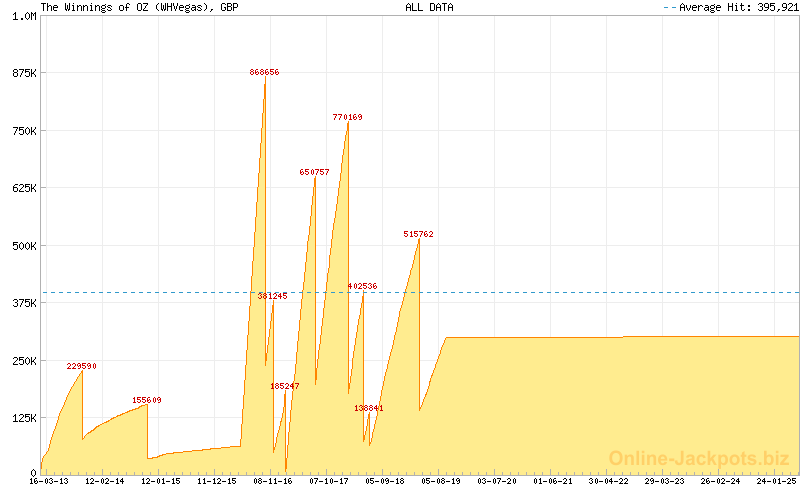The image size is (800, 490).
Task: Select the 770169 peak value label
Action: 347,117
